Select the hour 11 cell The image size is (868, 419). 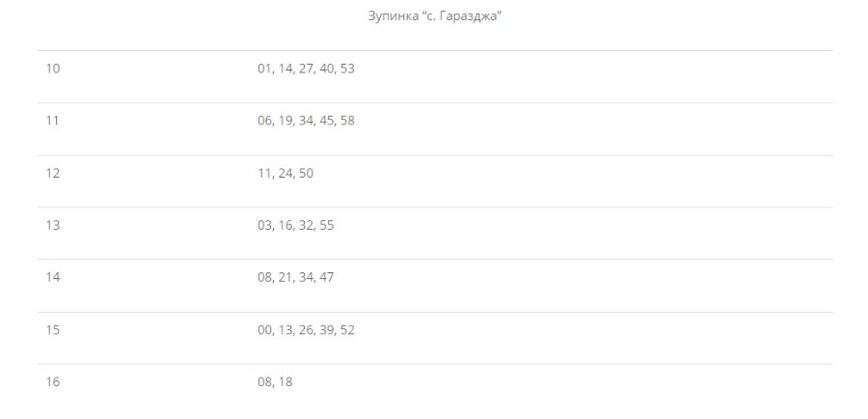pos(53,121)
